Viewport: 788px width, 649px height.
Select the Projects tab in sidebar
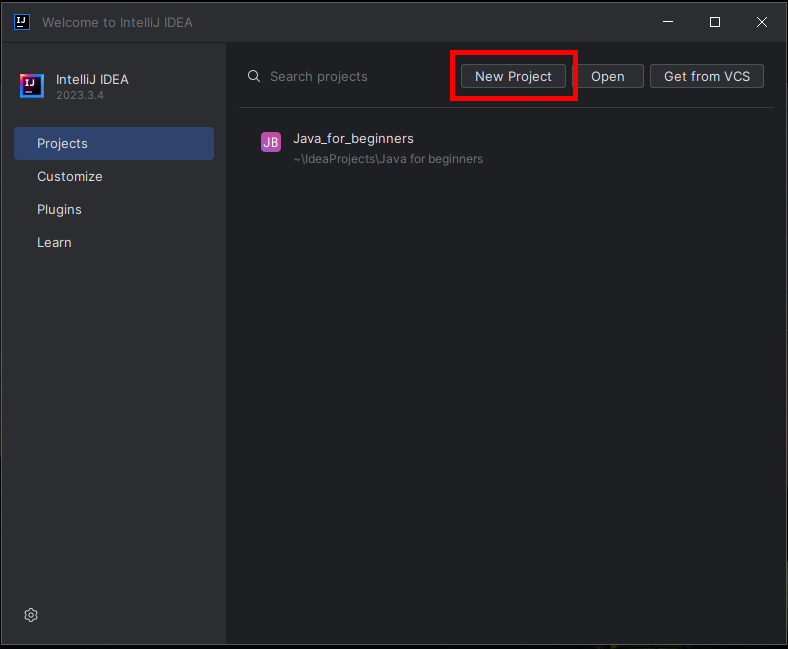pos(114,143)
